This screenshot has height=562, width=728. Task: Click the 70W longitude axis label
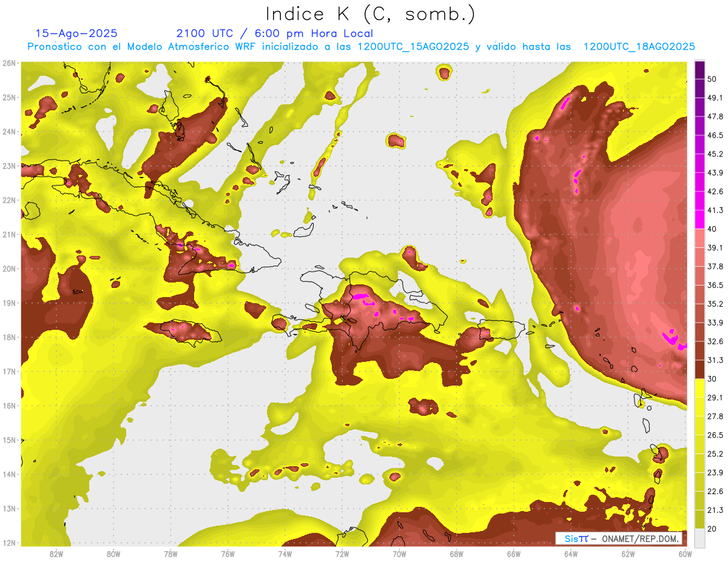(x=399, y=554)
